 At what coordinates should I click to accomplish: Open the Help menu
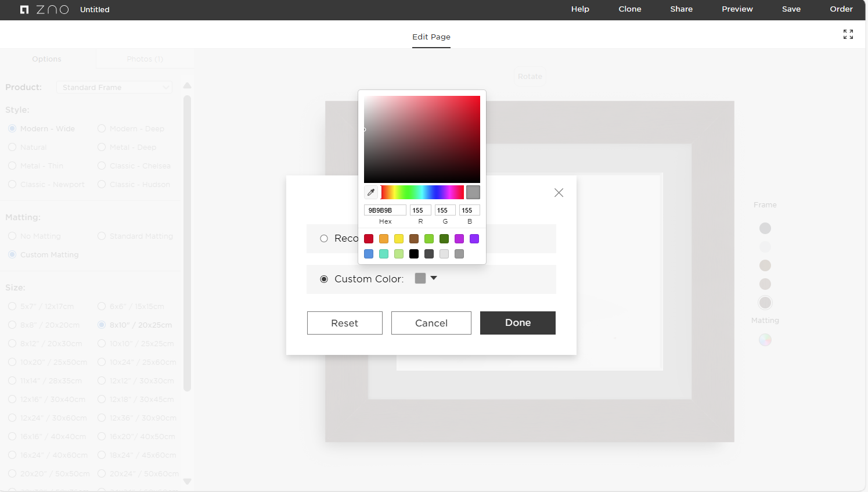[x=580, y=9]
